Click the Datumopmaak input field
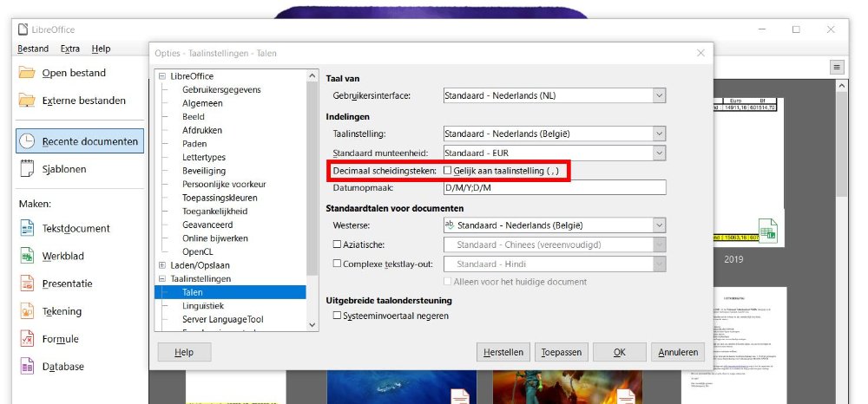868x404 pixels. tap(554, 188)
